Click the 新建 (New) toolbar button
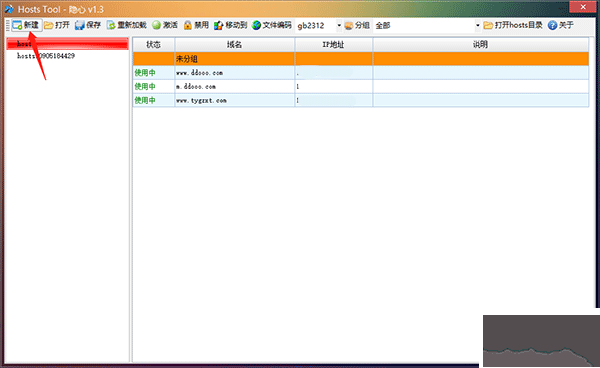 [26, 25]
